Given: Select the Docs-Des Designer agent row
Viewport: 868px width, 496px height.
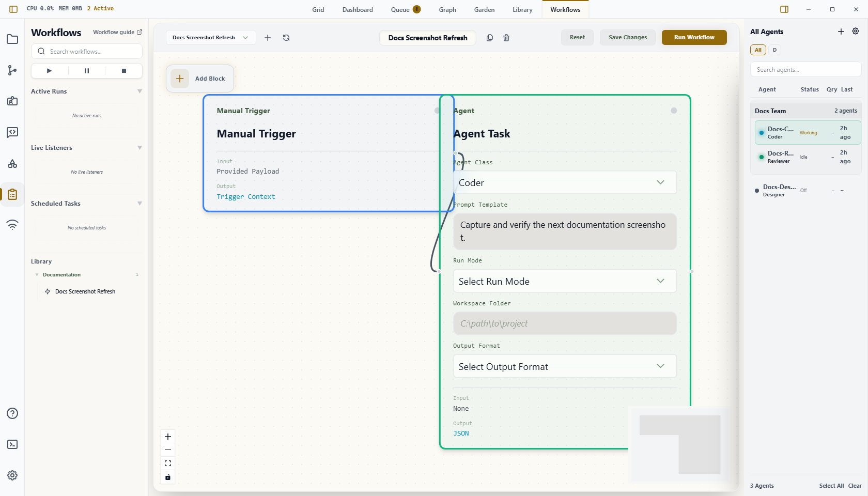Looking at the screenshot, I should pos(805,191).
